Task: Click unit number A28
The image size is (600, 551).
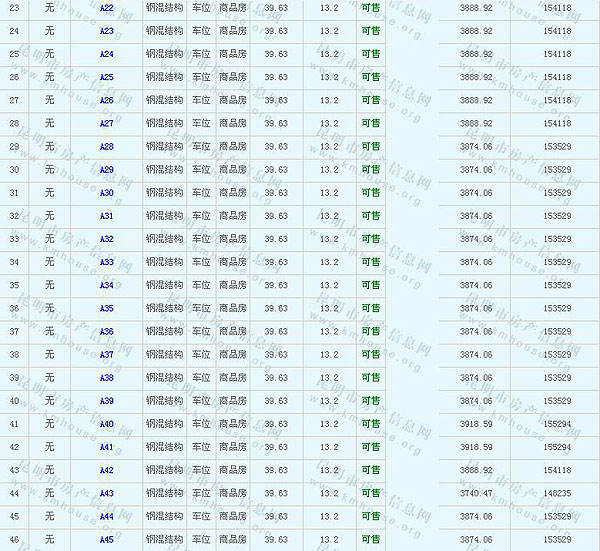Action: tap(107, 146)
